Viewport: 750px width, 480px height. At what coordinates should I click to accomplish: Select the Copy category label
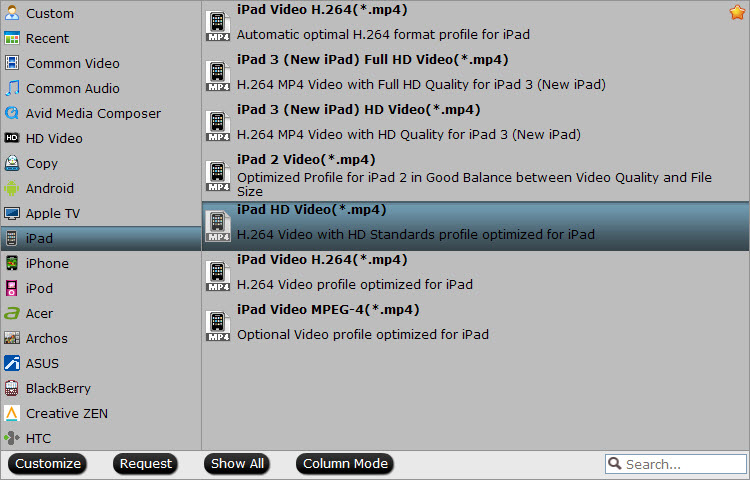pyautogui.click(x=42, y=164)
